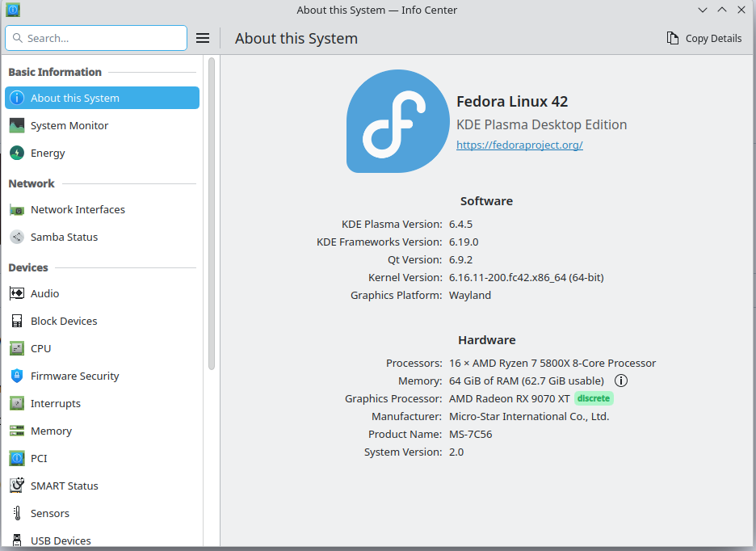Open the Firmware Security page
Image resolution: width=756 pixels, height=551 pixels.
(x=103, y=376)
